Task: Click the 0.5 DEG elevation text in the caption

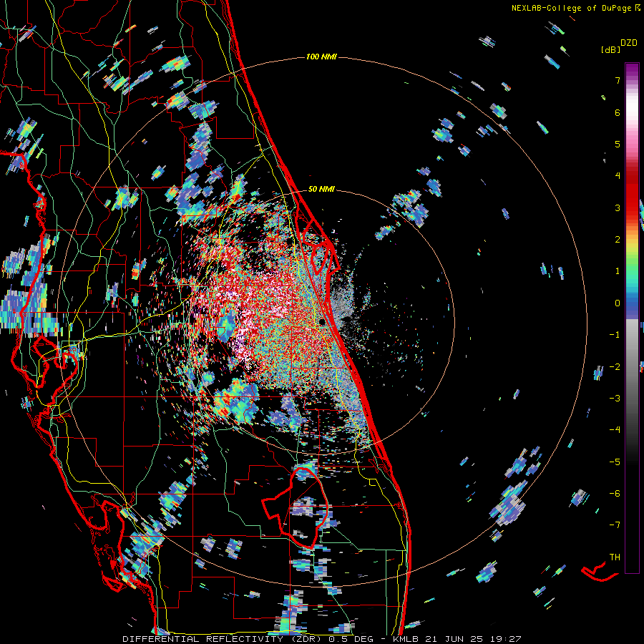Action: pyautogui.click(x=351, y=639)
